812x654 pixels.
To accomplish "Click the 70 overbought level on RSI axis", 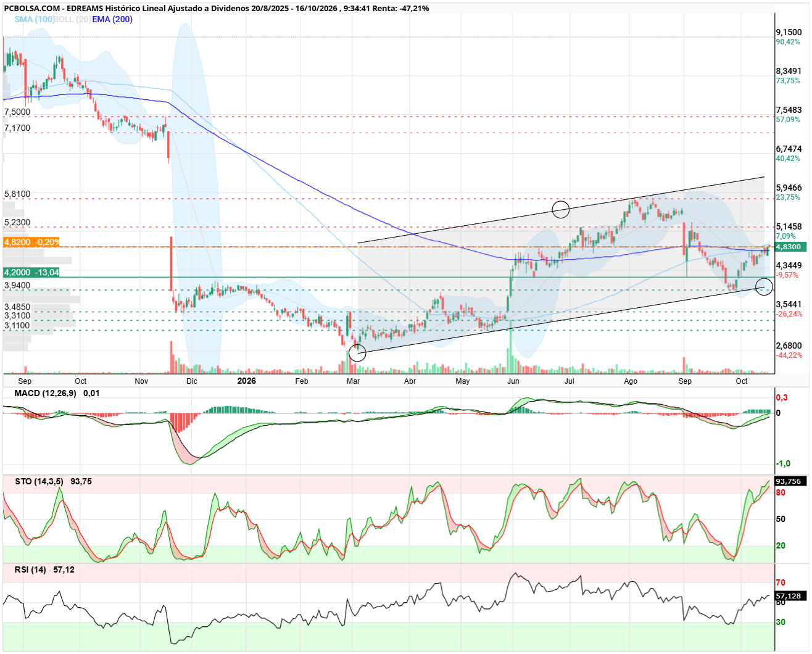I will (781, 583).
